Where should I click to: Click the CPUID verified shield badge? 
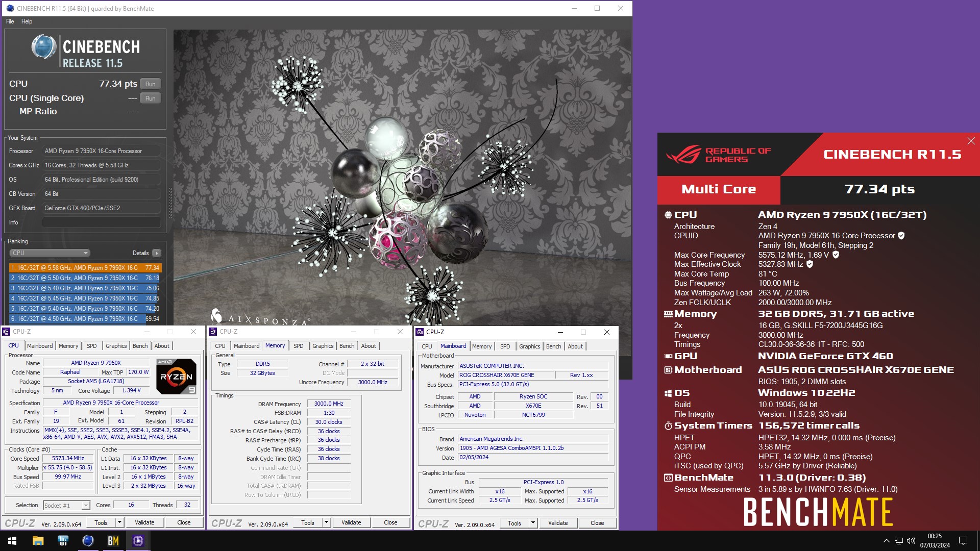coord(901,236)
